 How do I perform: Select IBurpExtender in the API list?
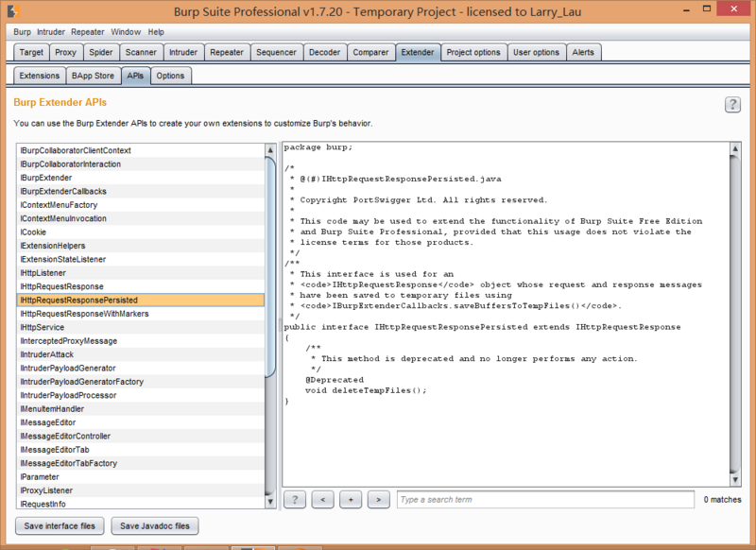(140, 178)
